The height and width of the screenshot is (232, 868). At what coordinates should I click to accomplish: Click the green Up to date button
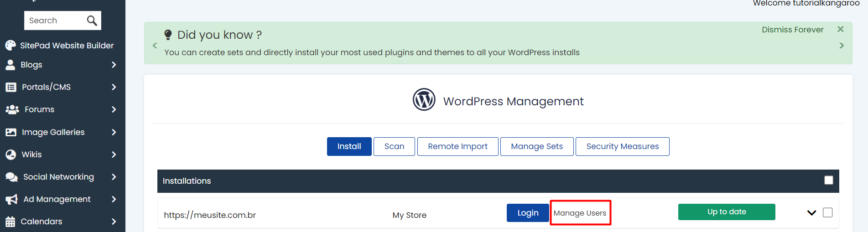[x=727, y=212]
